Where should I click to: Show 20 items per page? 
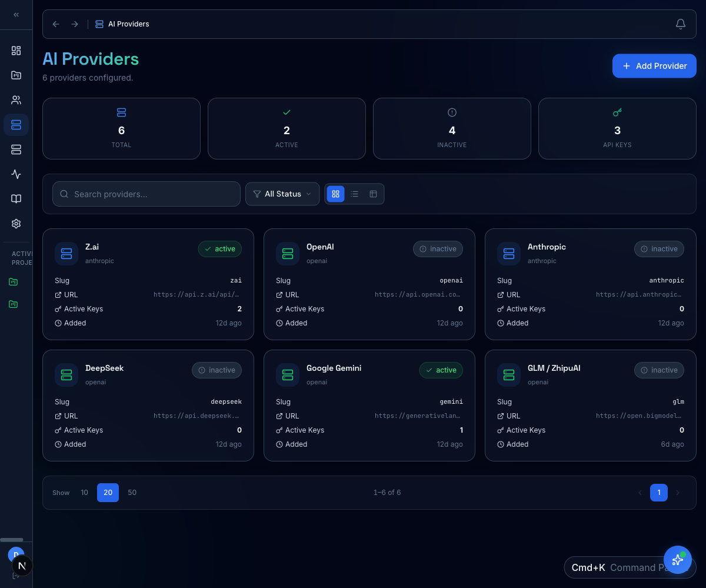(108, 493)
